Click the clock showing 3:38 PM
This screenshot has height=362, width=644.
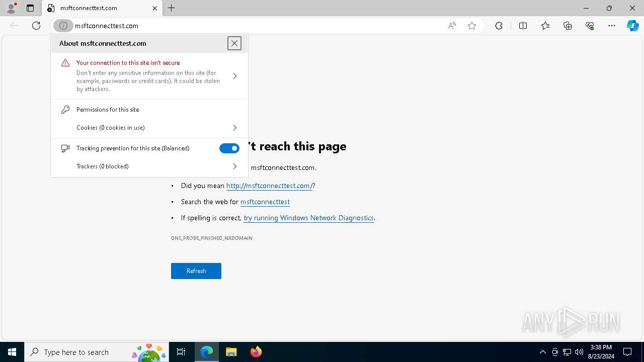tap(601, 347)
